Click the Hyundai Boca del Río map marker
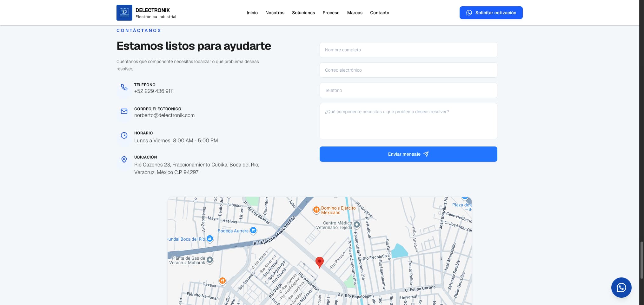 (210, 238)
